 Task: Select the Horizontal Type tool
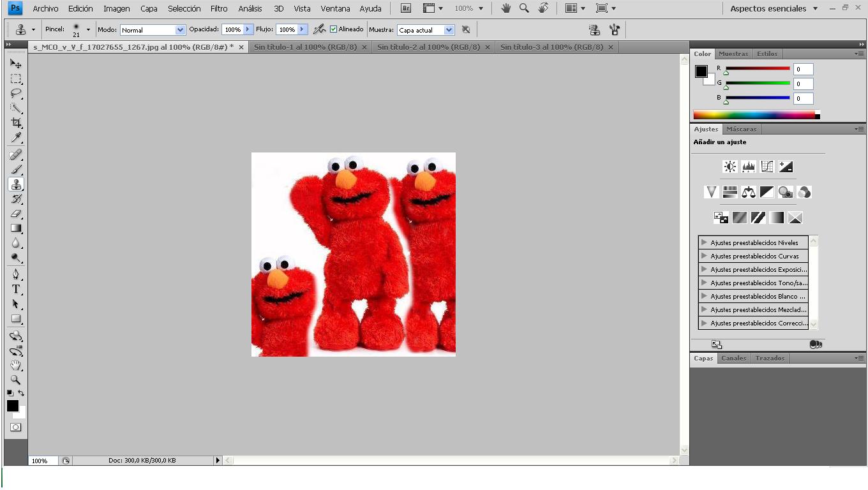point(16,289)
